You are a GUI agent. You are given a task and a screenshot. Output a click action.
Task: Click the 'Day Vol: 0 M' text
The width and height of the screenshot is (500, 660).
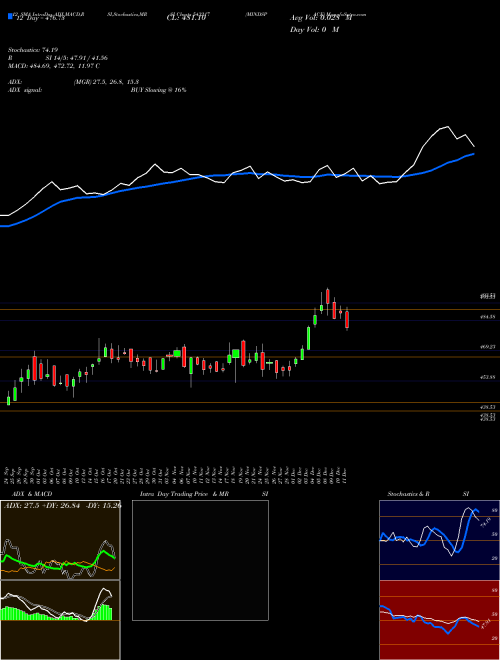click(314, 30)
